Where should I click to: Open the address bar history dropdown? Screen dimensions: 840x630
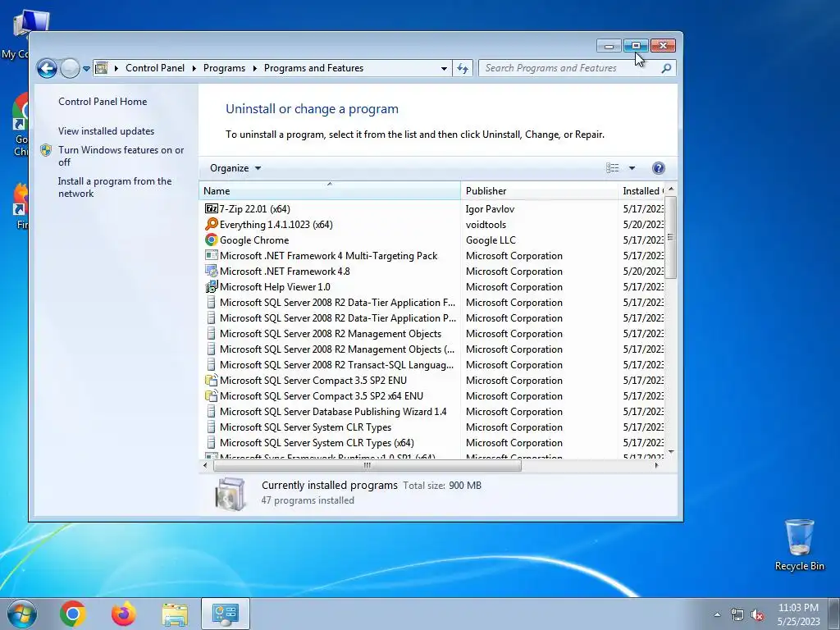[444, 69]
